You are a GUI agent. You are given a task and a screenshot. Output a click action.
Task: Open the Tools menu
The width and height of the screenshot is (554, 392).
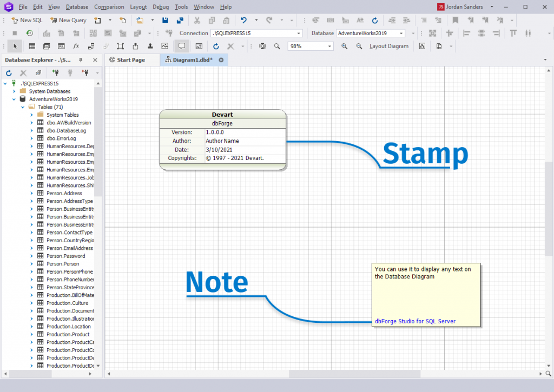(x=181, y=6)
